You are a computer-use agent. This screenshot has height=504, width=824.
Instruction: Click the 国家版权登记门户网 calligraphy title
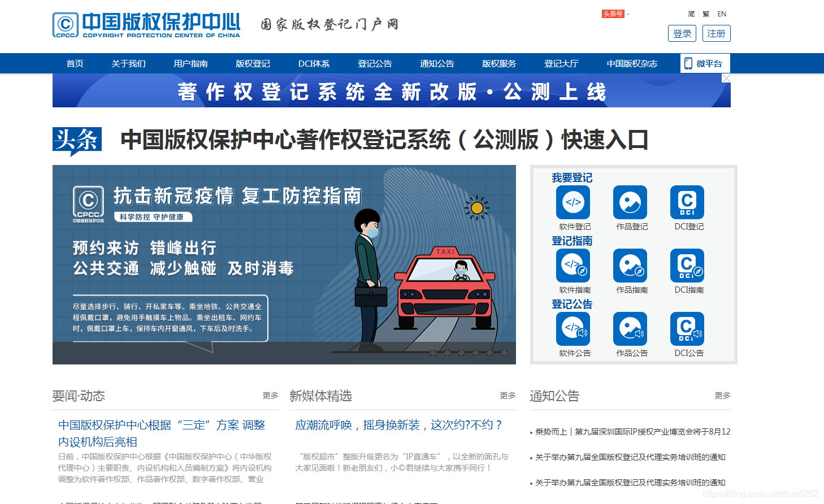point(329,24)
